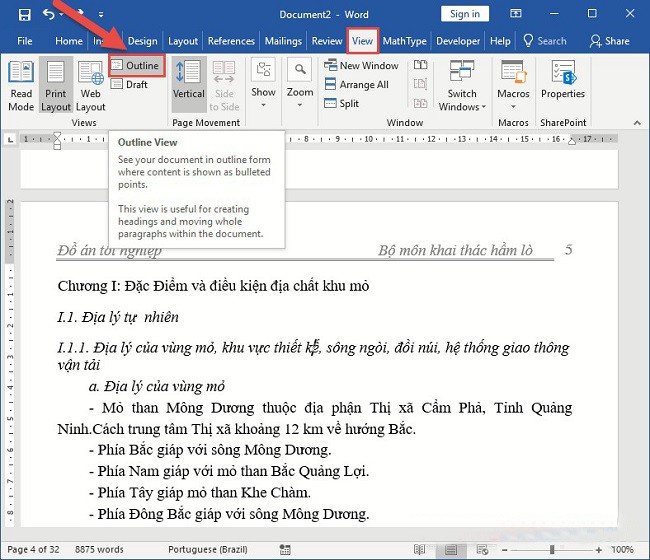Image resolution: width=650 pixels, height=560 pixels.
Task: Click the line 'a. Địa lý của vùng mỏ'
Action: tap(157, 386)
